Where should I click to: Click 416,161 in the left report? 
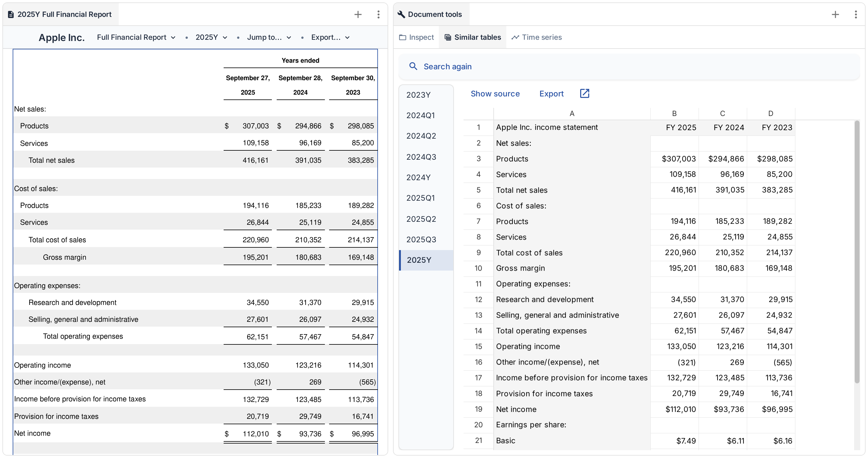click(255, 160)
